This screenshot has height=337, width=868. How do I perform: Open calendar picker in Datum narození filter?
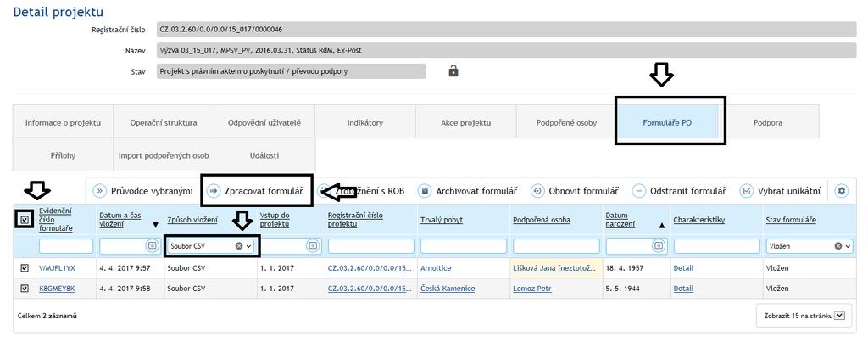[x=658, y=245]
